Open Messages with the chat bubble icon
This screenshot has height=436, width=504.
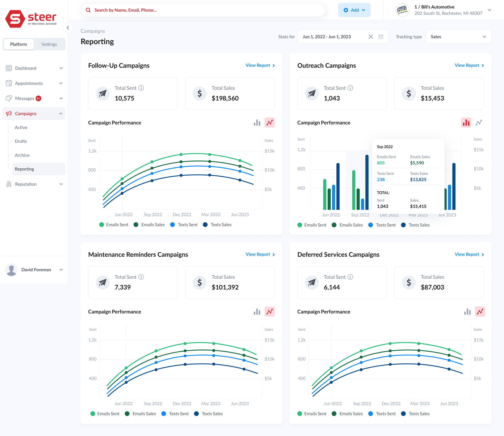pyautogui.click(x=9, y=98)
